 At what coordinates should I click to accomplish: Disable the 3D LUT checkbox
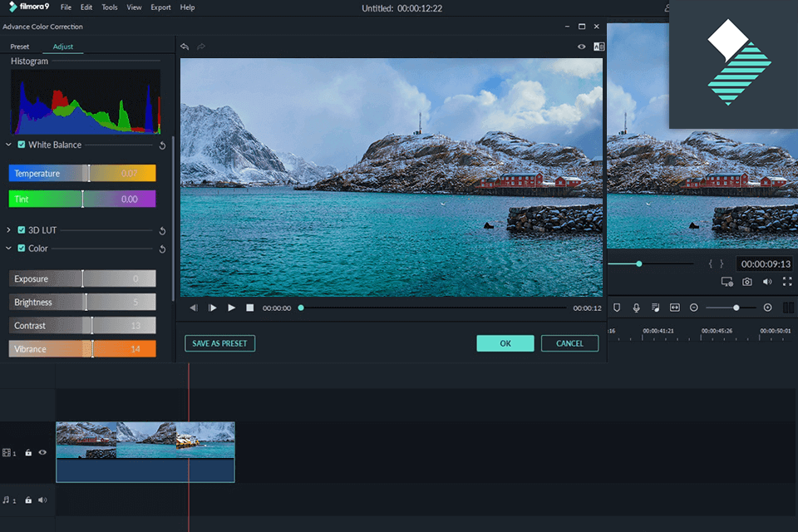click(x=21, y=229)
